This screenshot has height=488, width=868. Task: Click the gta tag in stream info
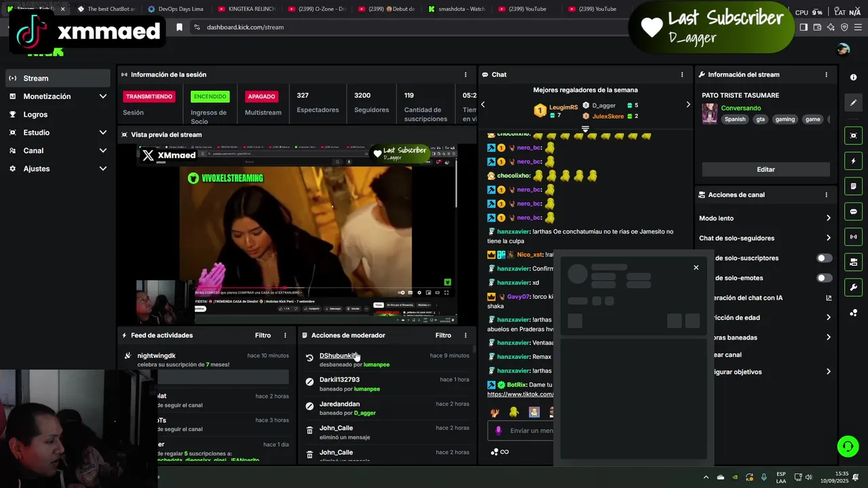coord(760,119)
